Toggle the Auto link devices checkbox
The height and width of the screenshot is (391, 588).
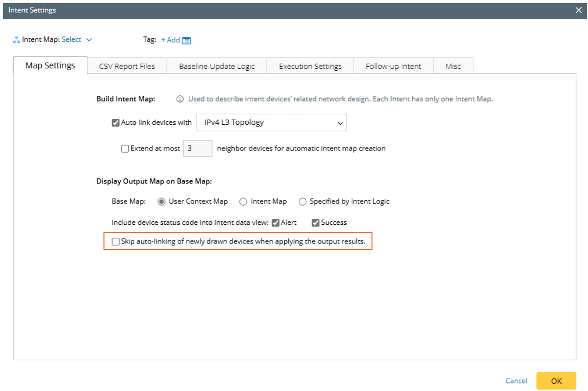[116, 123]
